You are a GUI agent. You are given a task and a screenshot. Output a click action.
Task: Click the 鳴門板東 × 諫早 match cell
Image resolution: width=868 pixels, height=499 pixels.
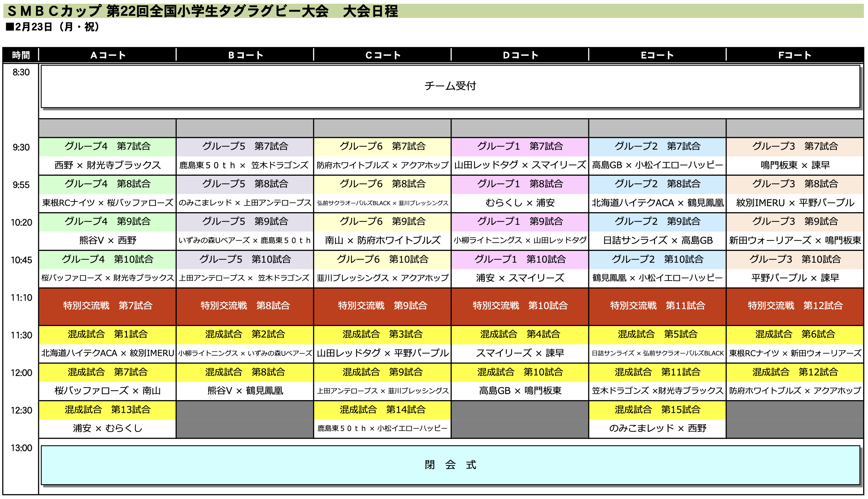(x=794, y=166)
